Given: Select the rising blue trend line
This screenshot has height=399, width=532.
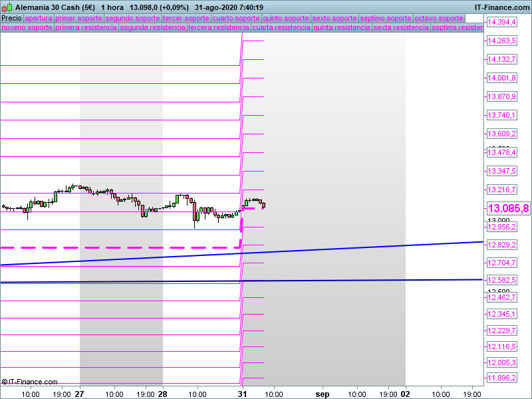Looking at the screenshot, I should [241, 253].
